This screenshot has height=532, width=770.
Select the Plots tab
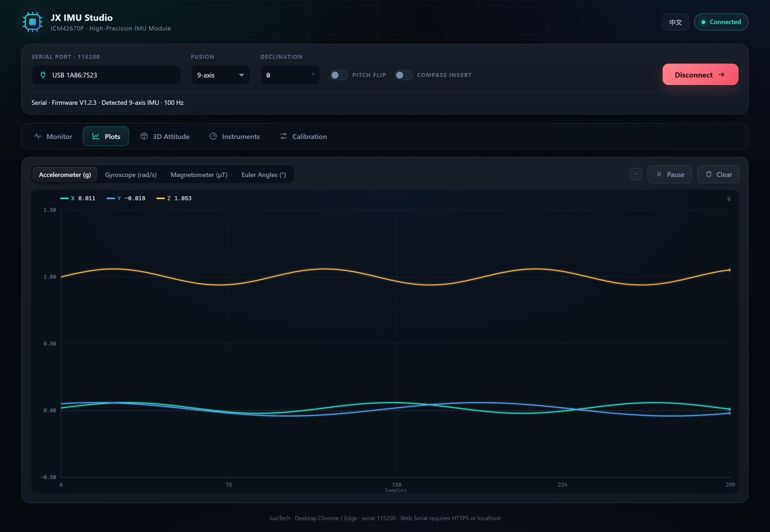point(106,136)
